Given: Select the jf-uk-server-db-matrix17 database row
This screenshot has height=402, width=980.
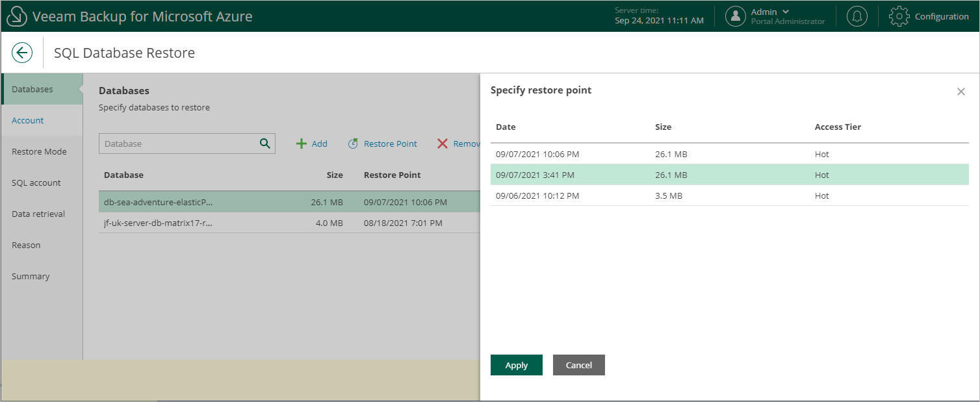Looking at the screenshot, I should (289, 223).
